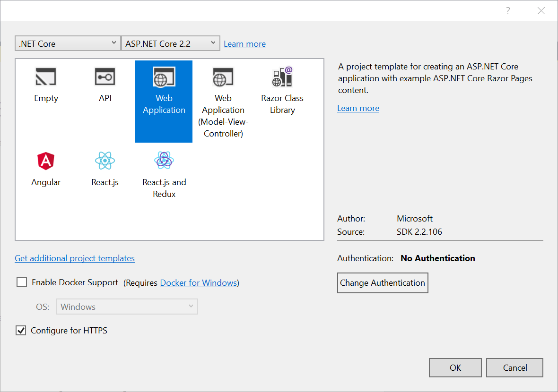Open Learn more link under template description
The height and width of the screenshot is (392, 558).
point(358,108)
